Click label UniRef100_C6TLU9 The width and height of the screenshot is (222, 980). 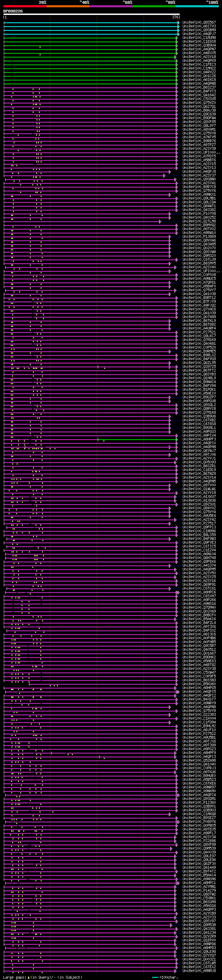[199, 259]
